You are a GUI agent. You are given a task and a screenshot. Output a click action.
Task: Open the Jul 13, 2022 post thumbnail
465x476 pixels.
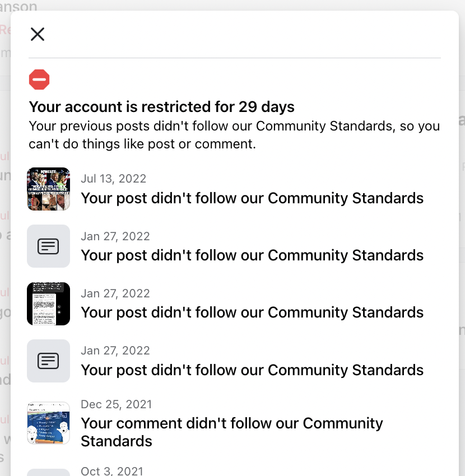click(x=49, y=189)
